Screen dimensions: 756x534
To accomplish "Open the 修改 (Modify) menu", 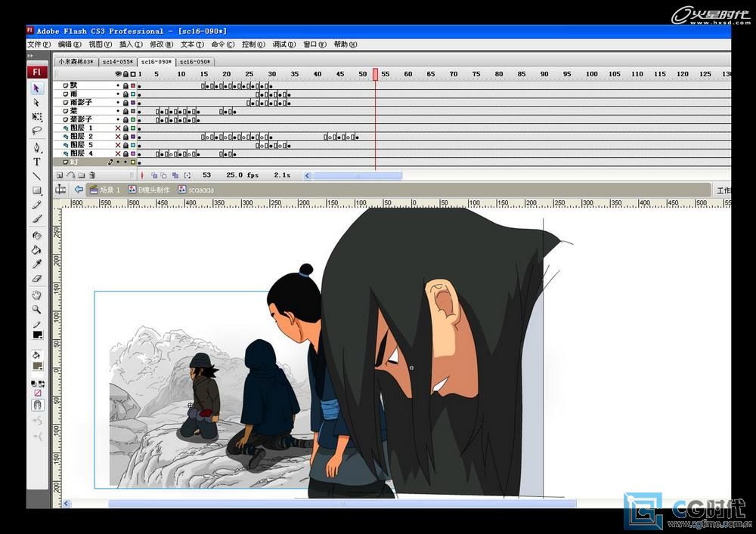I will pyautogui.click(x=161, y=45).
